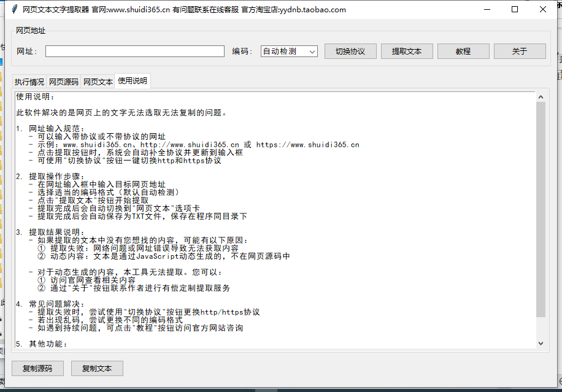Click scrollbar up arrow in text area

click(x=541, y=97)
